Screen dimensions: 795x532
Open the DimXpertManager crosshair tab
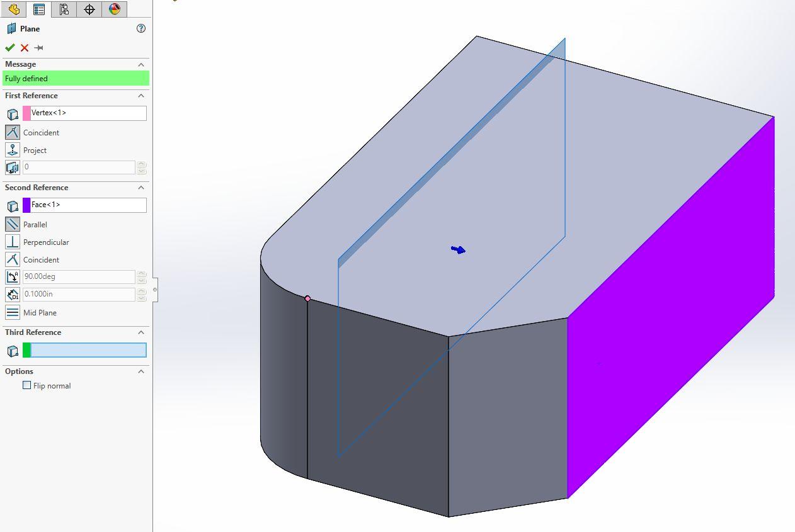point(89,9)
